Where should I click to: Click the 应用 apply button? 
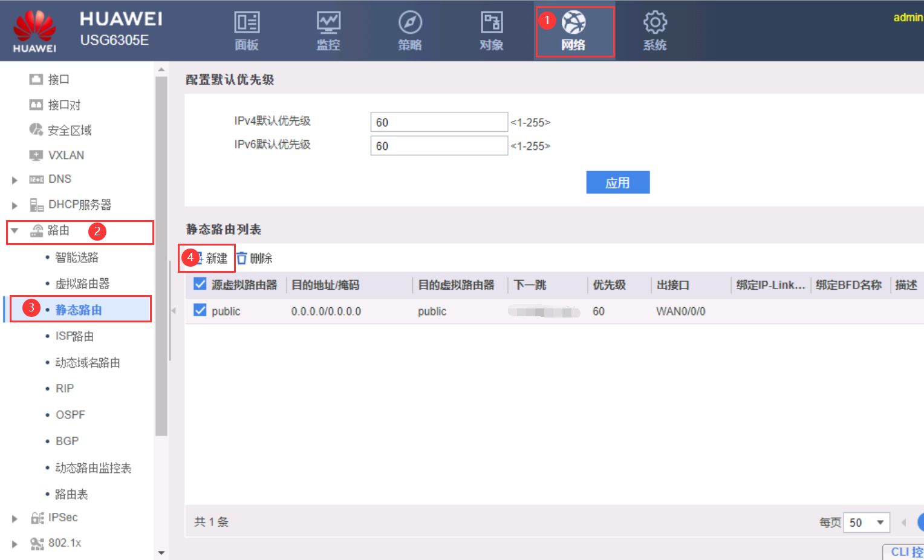click(x=617, y=183)
